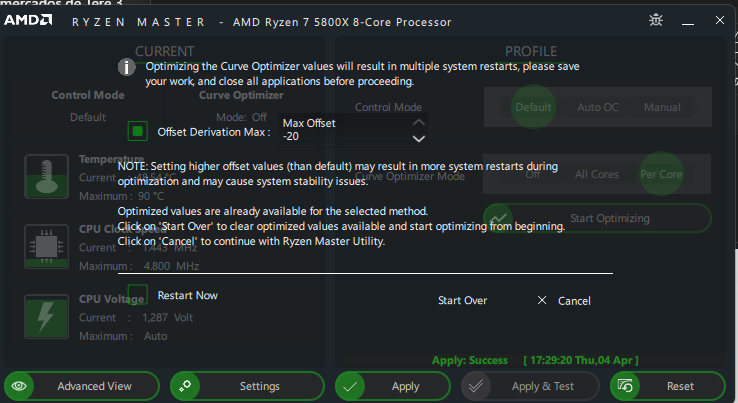Select Manual control mode
738x403 pixels.
662,107
